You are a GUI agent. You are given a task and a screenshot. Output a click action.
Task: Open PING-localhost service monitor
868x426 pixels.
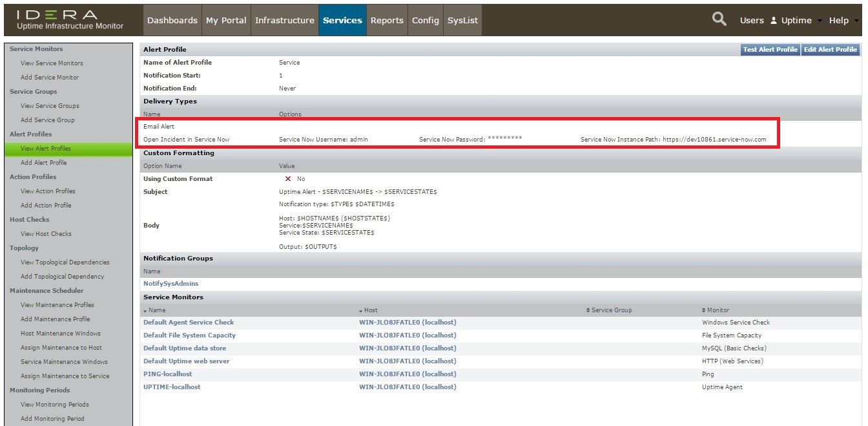(168, 374)
